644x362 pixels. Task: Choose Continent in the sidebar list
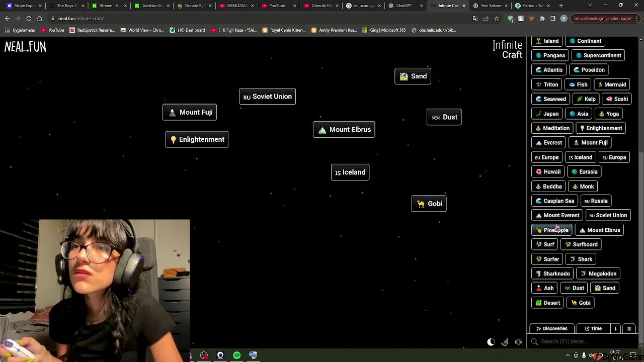(x=585, y=41)
